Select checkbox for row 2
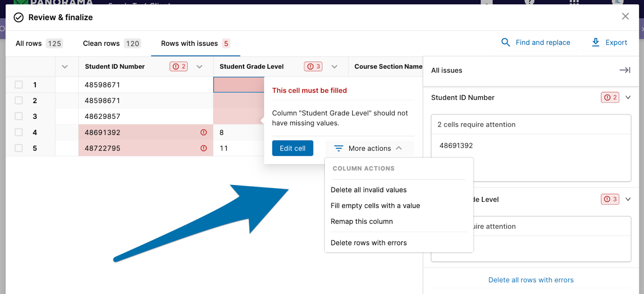The width and height of the screenshot is (644, 294). click(x=19, y=100)
